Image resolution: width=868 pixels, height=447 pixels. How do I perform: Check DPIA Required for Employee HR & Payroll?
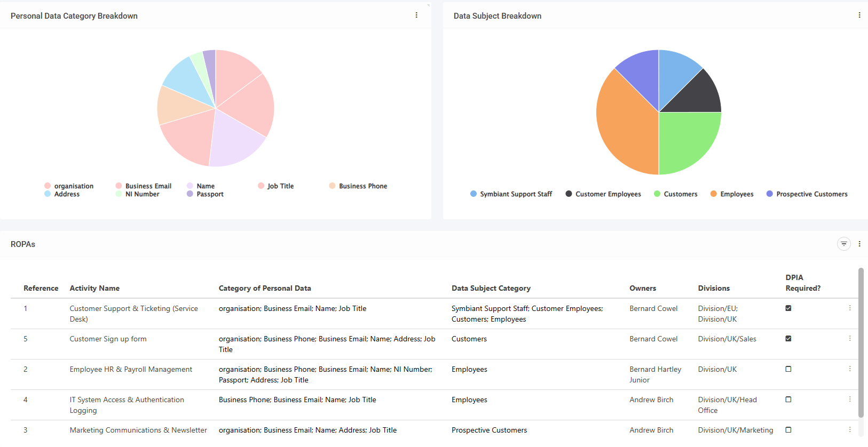click(788, 369)
